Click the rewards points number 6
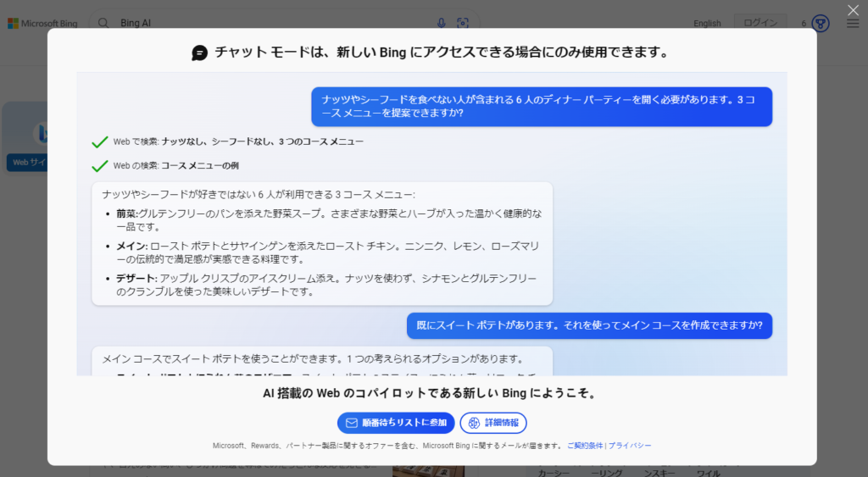Screen dimensions: 868x477 coord(804,23)
